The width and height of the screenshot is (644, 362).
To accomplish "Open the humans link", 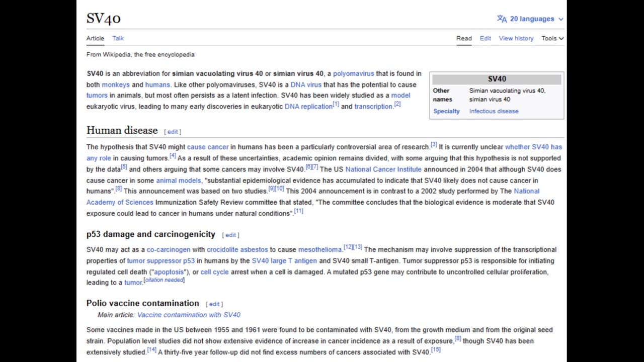I will tap(157, 84).
